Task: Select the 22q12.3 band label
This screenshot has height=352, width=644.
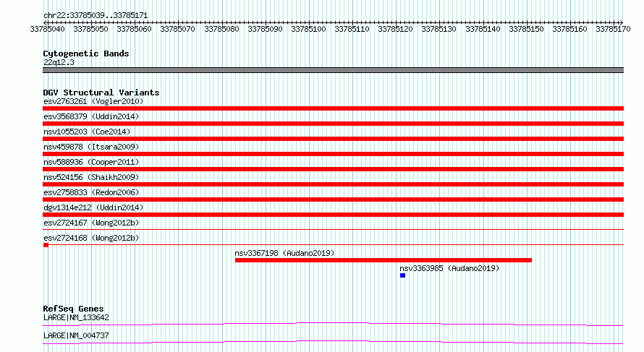Action: [59, 62]
